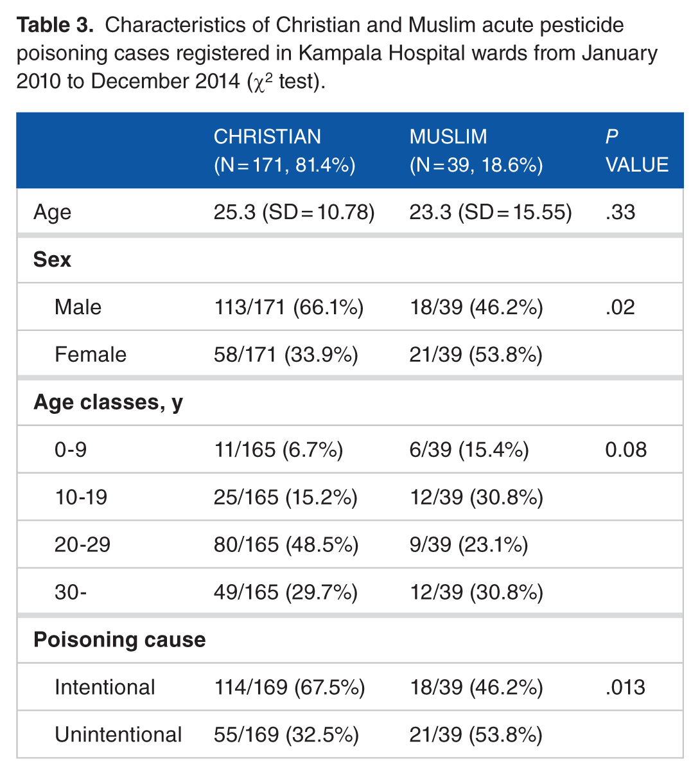Click the Christian age value 25.3 (SD=10.78)
700x775 pixels.
pyautogui.click(x=294, y=211)
